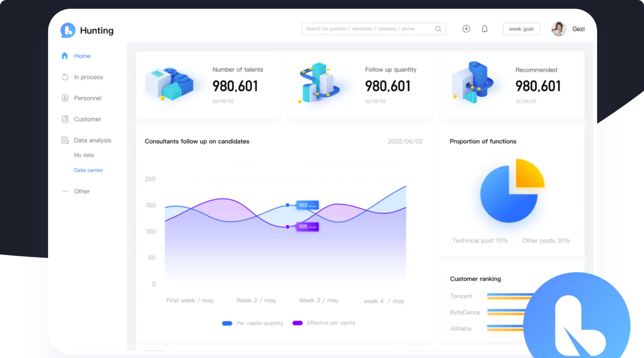Open the Other menu ellipsis
The height and width of the screenshot is (358, 644).
click(65, 191)
